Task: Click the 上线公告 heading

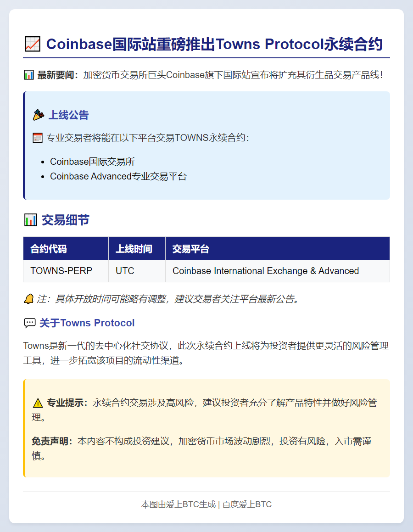Action: click(68, 115)
